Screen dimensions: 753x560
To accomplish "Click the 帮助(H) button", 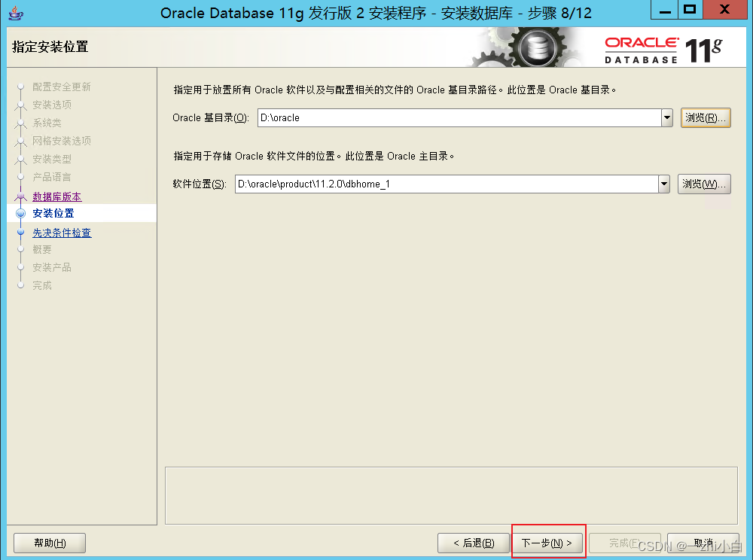I will (49, 542).
